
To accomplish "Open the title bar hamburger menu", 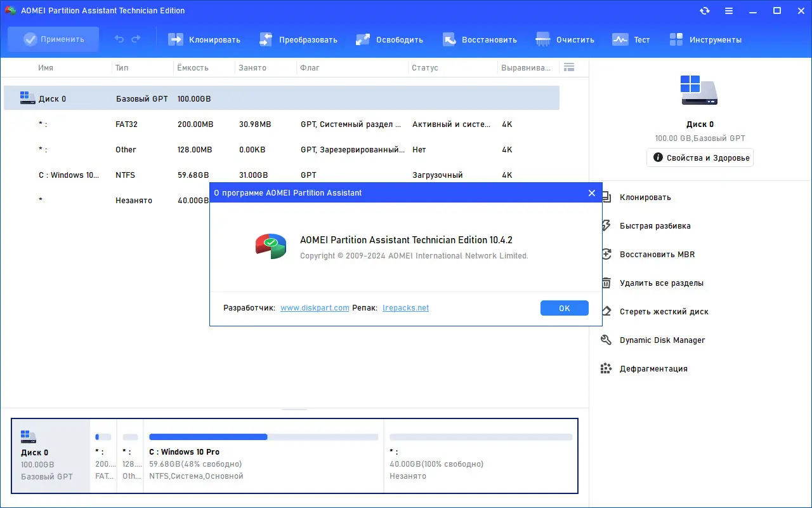I will click(x=729, y=11).
